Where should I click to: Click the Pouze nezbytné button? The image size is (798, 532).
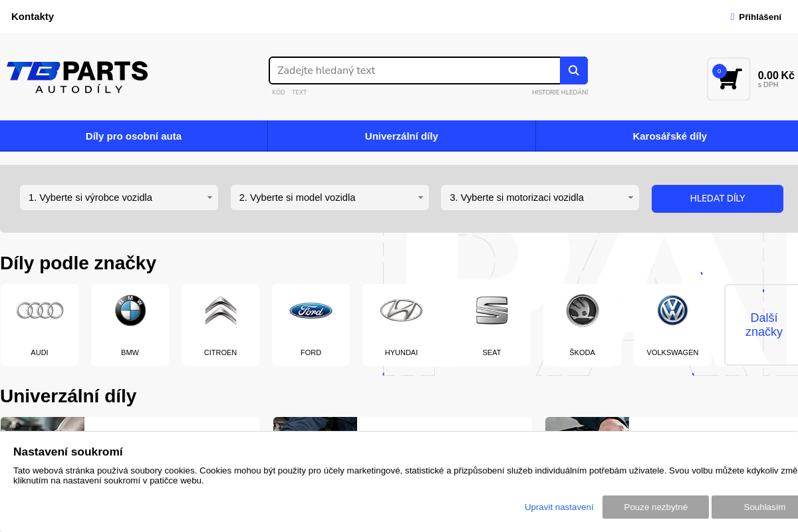(x=656, y=507)
